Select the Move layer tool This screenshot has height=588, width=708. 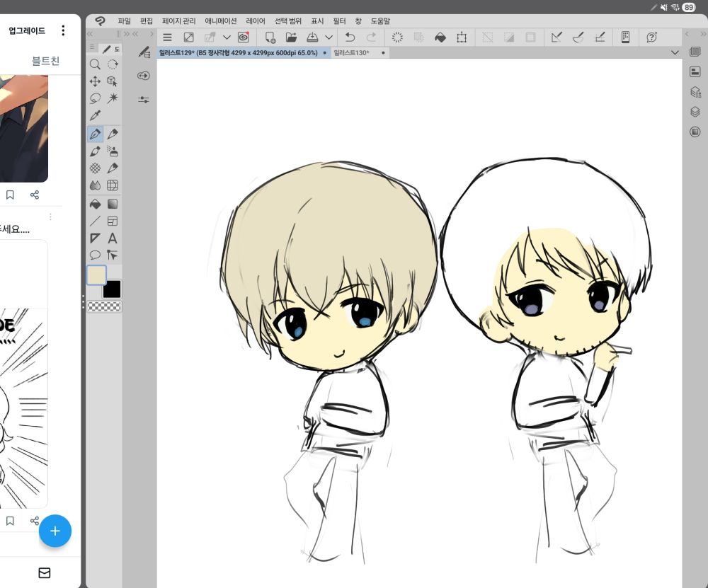click(x=95, y=81)
